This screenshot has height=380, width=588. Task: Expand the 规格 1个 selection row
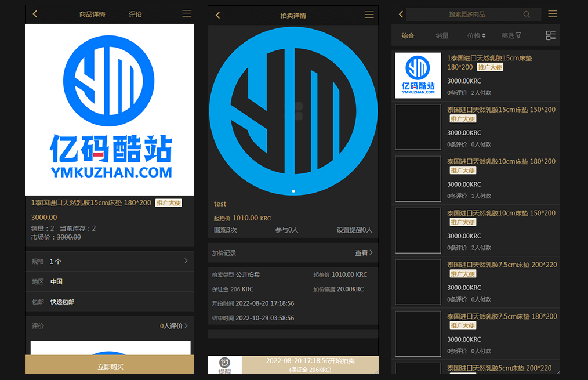click(110, 262)
